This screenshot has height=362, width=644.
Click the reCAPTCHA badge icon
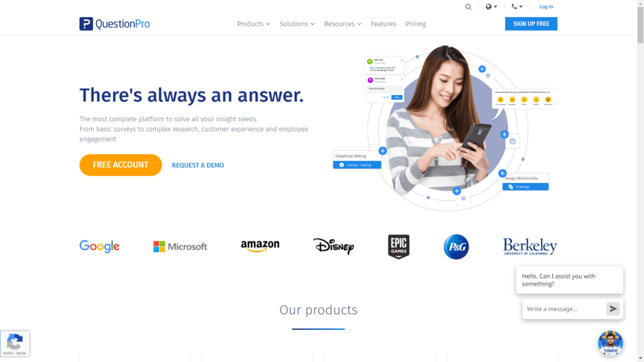click(x=15, y=344)
